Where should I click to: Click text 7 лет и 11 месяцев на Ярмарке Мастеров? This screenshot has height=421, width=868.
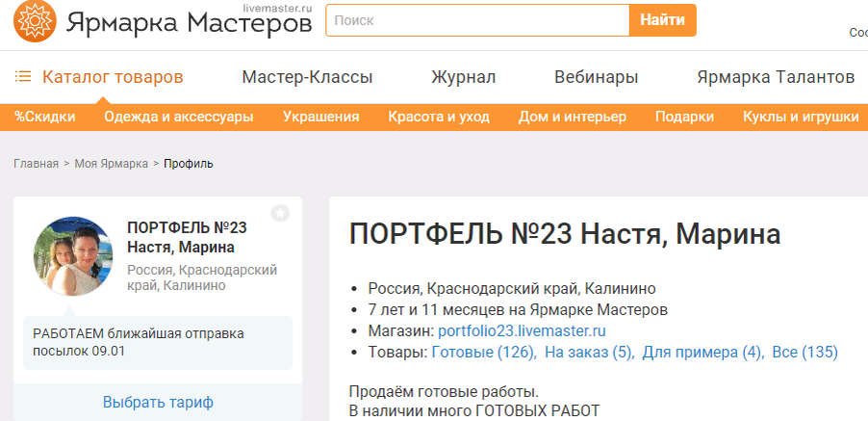point(518,309)
